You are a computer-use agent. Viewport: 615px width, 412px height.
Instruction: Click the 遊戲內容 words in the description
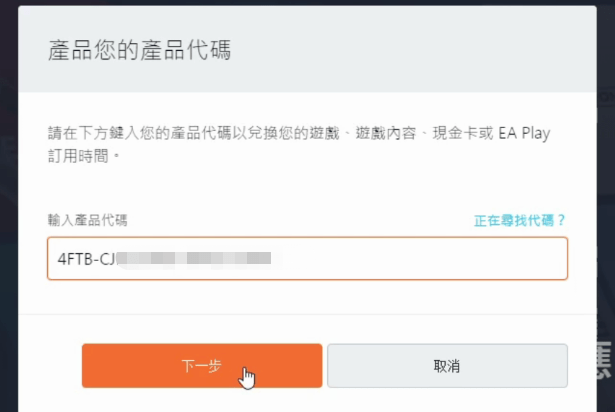386,133
